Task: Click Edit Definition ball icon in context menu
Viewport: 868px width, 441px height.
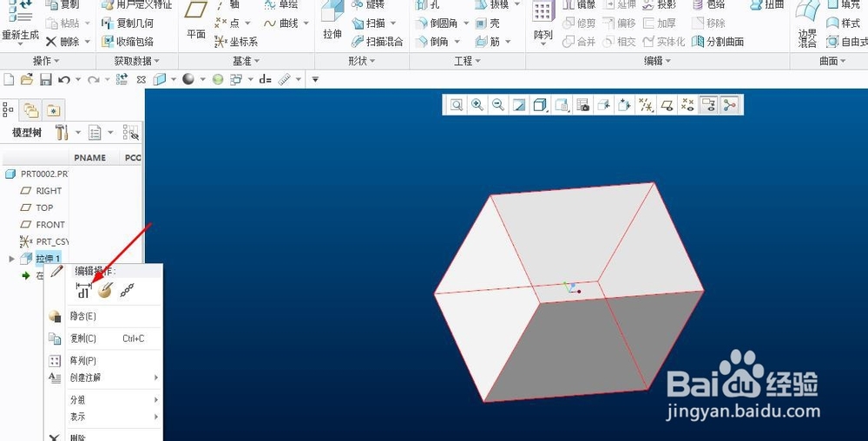Action: pyautogui.click(x=105, y=290)
